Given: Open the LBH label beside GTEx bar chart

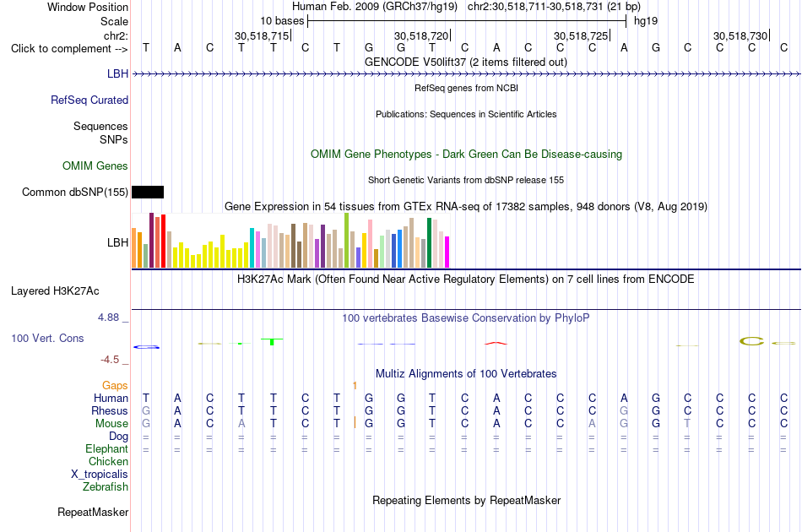Looking at the screenshot, I should click(117, 242).
